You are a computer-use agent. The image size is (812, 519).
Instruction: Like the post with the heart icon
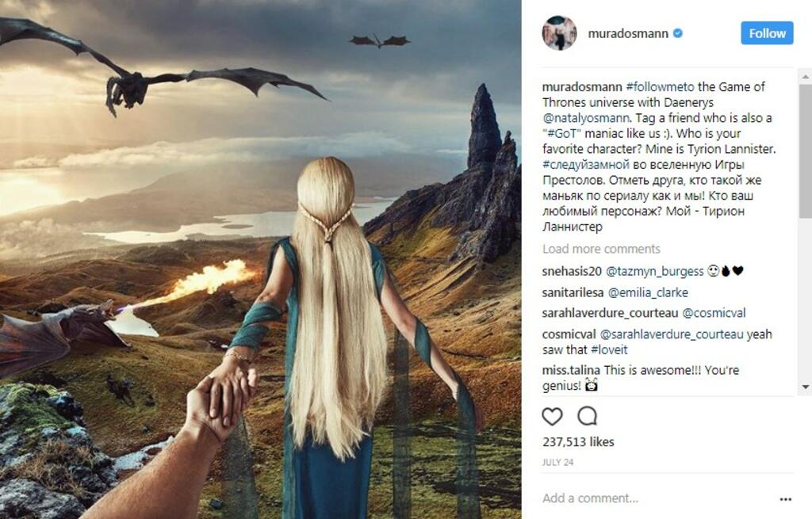coord(552,416)
